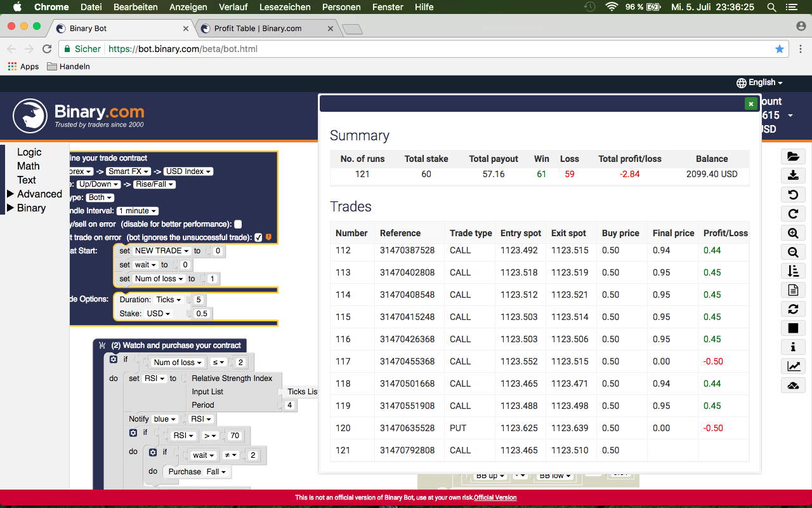Image resolution: width=812 pixels, height=508 pixels.
Task: Zoom out of the block workspace
Action: click(793, 252)
